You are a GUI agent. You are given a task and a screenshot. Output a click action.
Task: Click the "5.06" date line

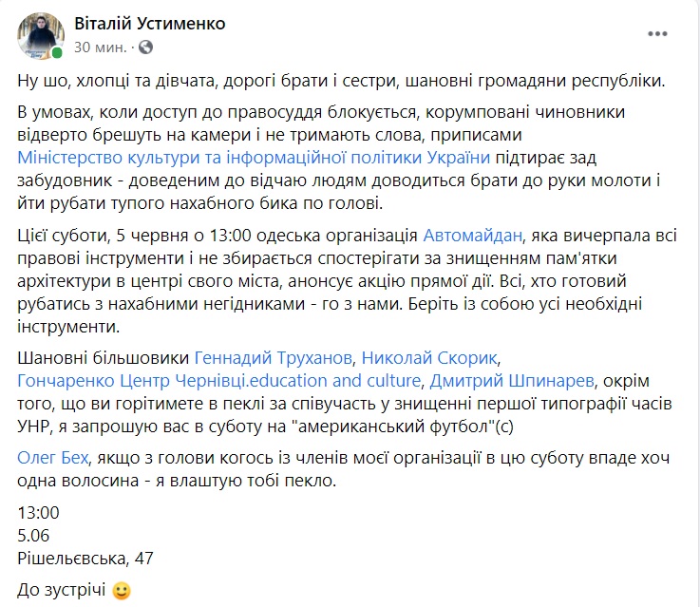tap(35, 534)
